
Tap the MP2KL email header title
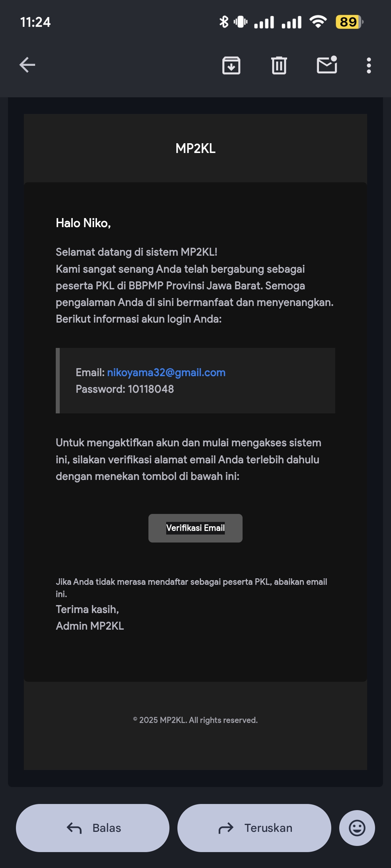point(195,148)
